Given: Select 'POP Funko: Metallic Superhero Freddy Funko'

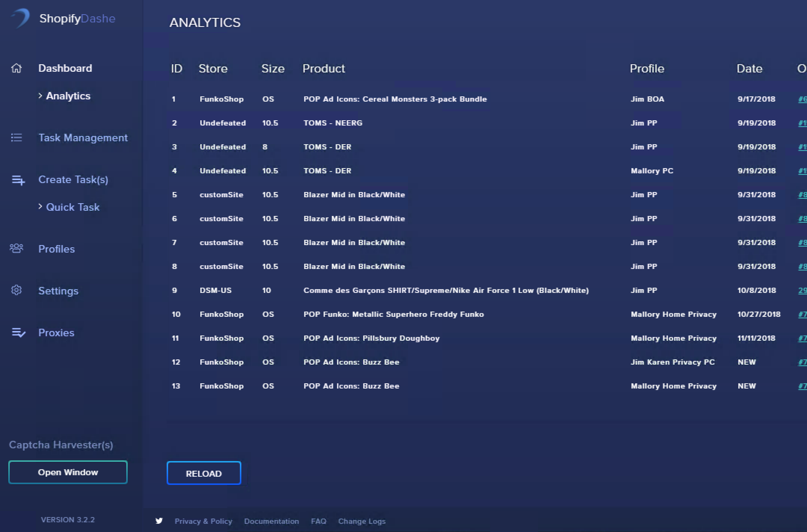Looking at the screenshot, I should point(394,314).
